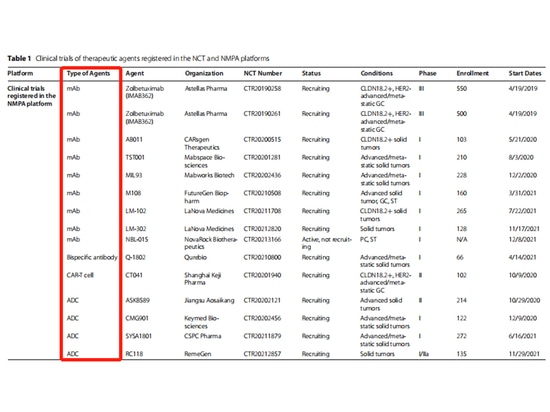Select organization CARsgen Therapeutics
Screen dimensions: 550x412
pos(202,143)
